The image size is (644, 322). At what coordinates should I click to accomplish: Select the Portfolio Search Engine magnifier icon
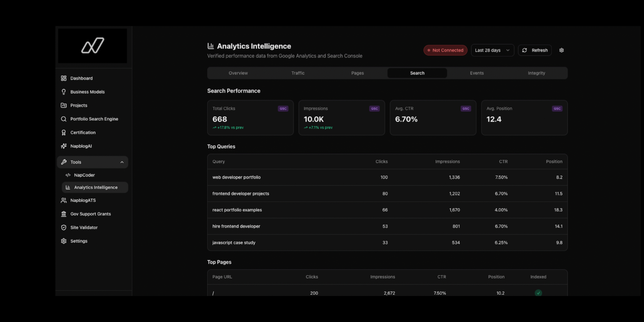[x=64, y=119]
